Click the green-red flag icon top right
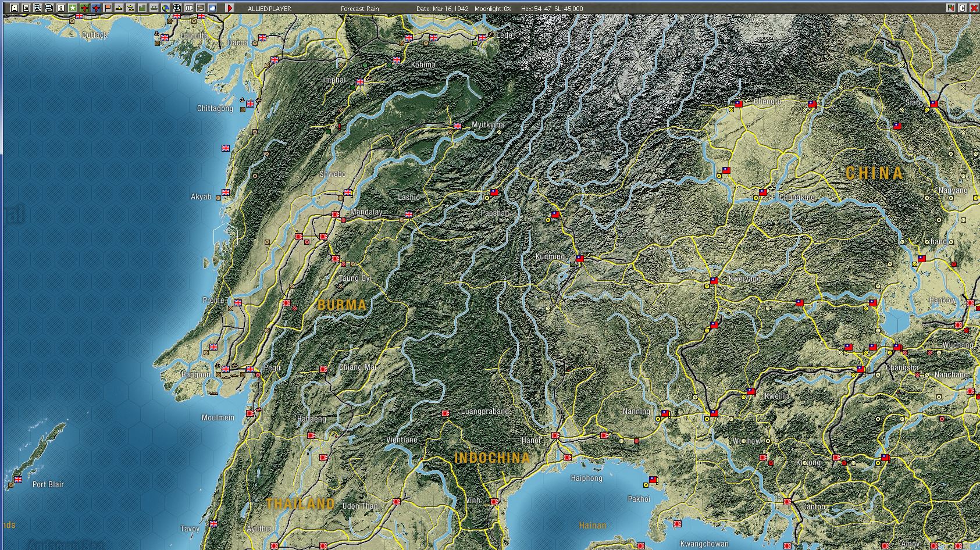980x550 pixels. point(951,8)
